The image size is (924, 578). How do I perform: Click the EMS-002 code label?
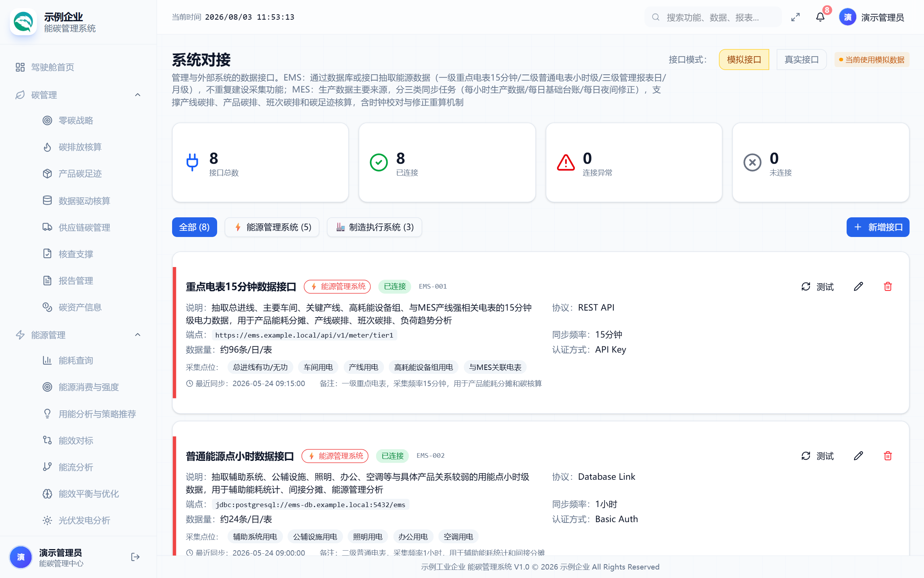pyautogui.click(x=430, y=455)
